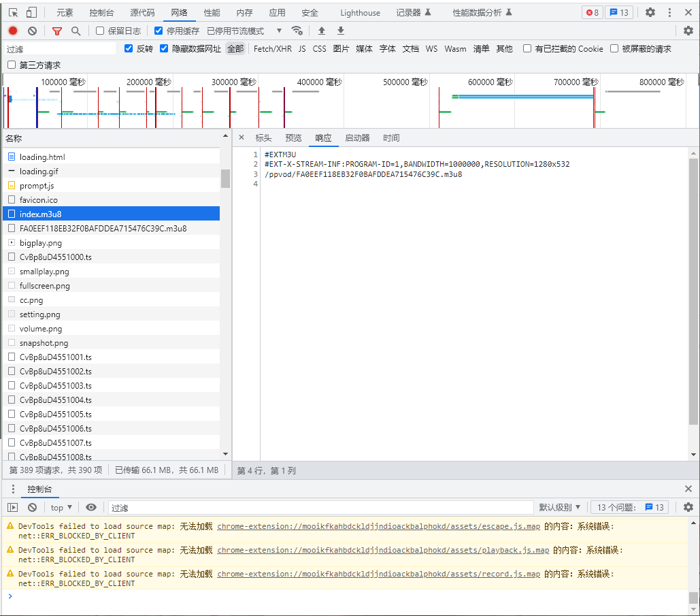
Task: Open the top context selector dropdown
Action: 61,508
